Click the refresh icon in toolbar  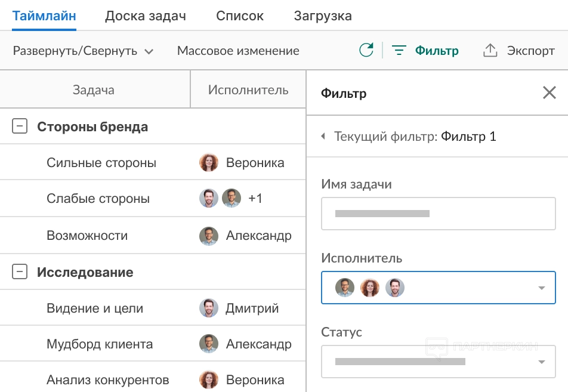366,51
